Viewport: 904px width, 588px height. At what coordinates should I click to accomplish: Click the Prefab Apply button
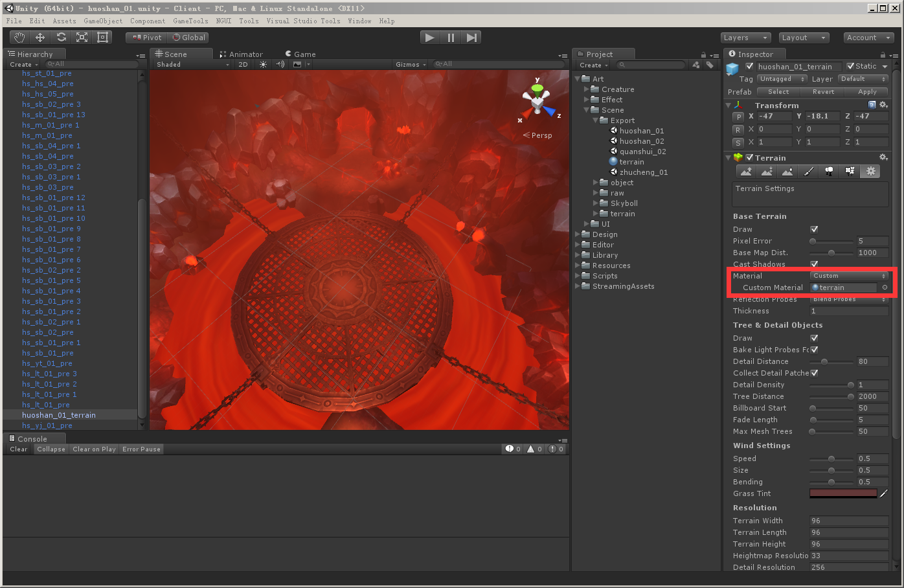(867, 92)
